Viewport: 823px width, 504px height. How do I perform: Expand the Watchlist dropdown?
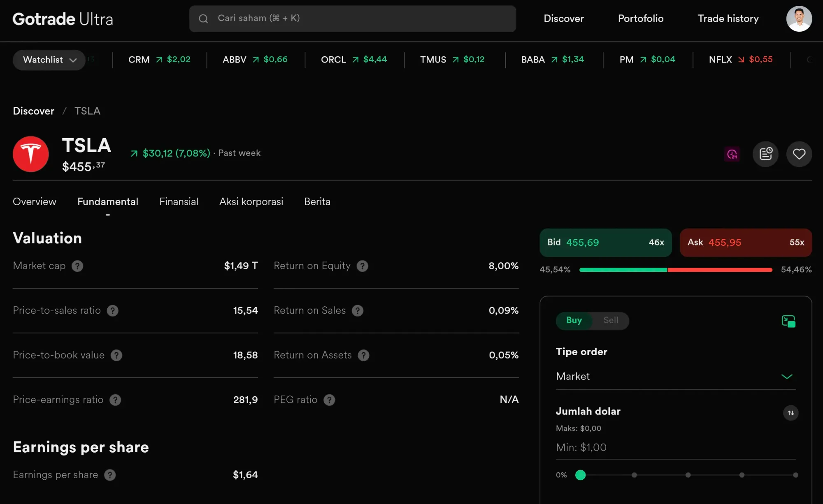pos(49,60)
